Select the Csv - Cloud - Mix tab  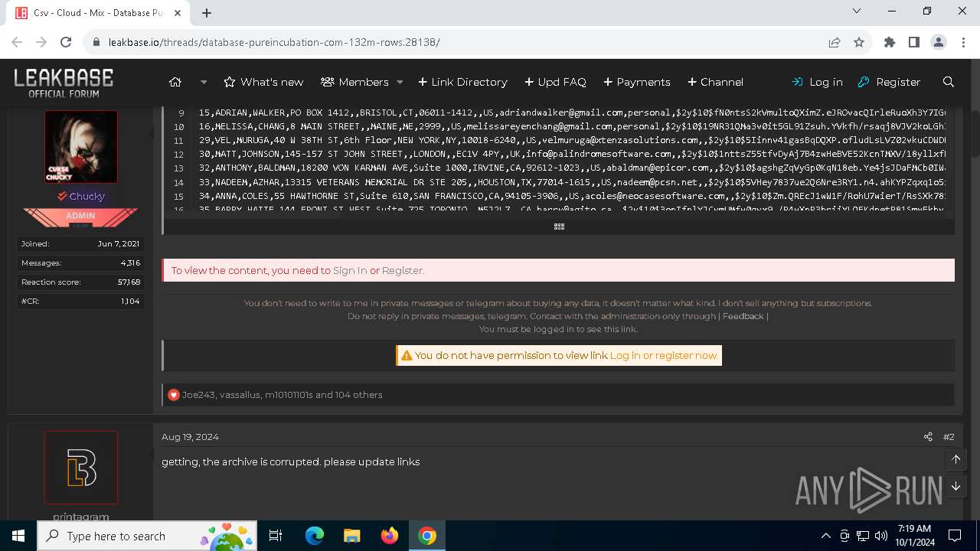click(x=100, y=13)
